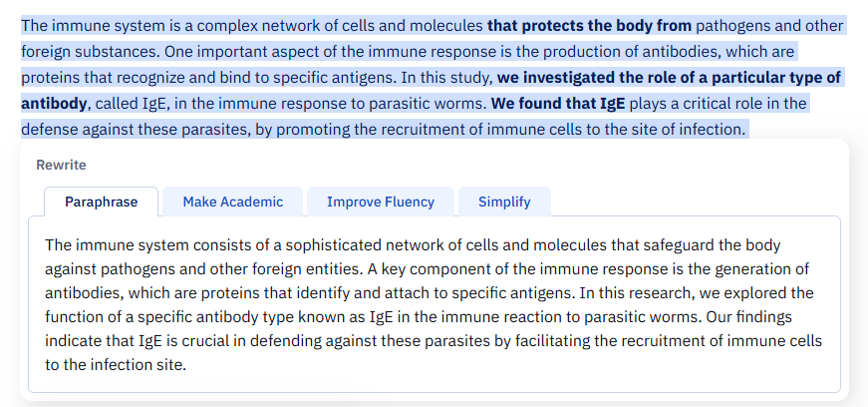
Task: Choose the Simplify tab
Action: (504, 202)
